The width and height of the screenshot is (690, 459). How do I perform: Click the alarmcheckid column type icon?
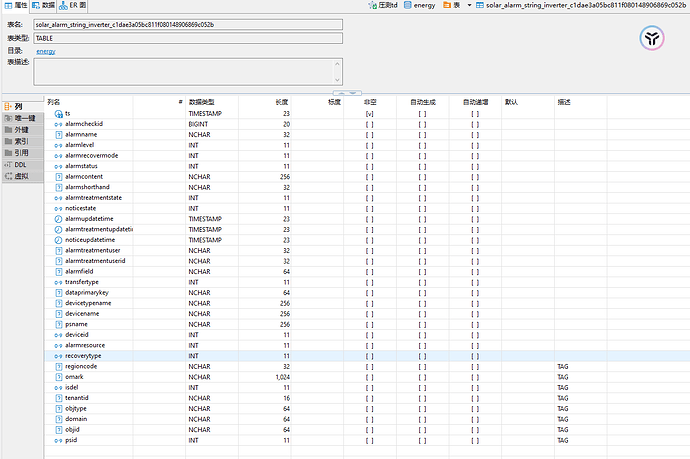tap(58, 124)
